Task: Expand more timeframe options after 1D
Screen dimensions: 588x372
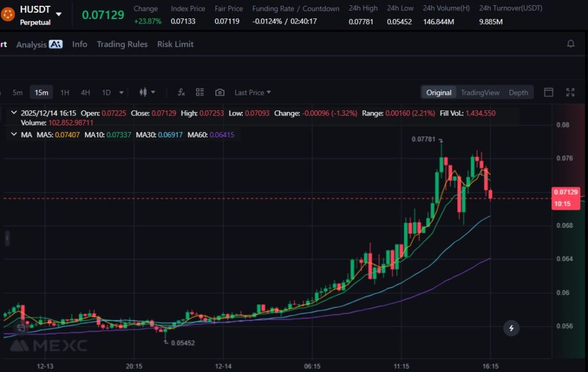Action: tap(121, 93)
